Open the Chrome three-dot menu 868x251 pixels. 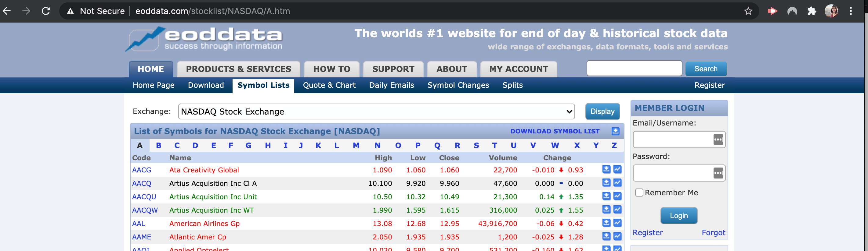(x=851, y=11)
